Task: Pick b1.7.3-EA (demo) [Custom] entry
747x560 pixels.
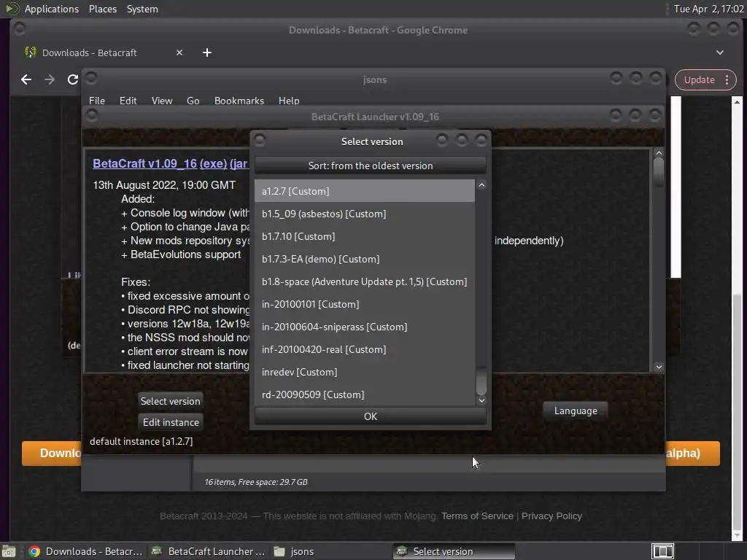Action: 365,259
